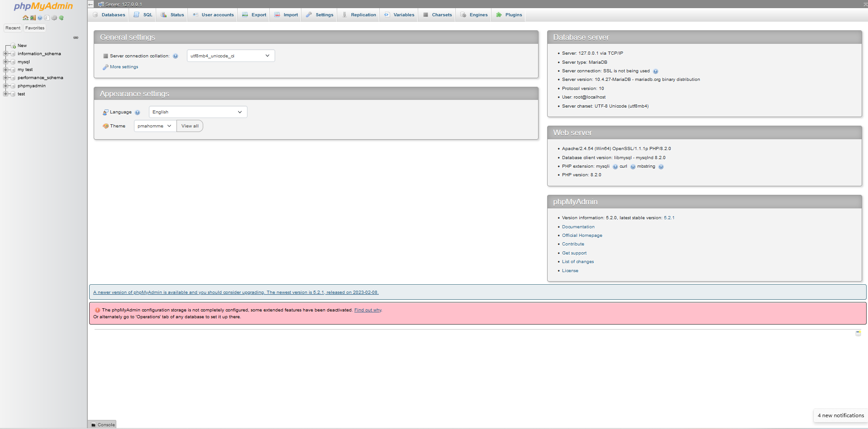This screenshot has width=868, height=429.
Task: Click help icon beside Server connection collation
Action: pyautogui.click(x=176, y=56)
